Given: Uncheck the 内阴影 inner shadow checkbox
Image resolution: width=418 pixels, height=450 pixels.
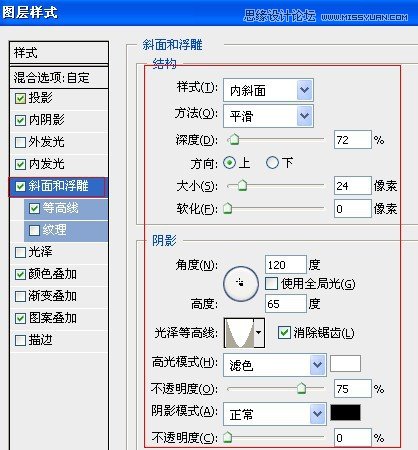Looking at the screenshot, I should point(20,120).
